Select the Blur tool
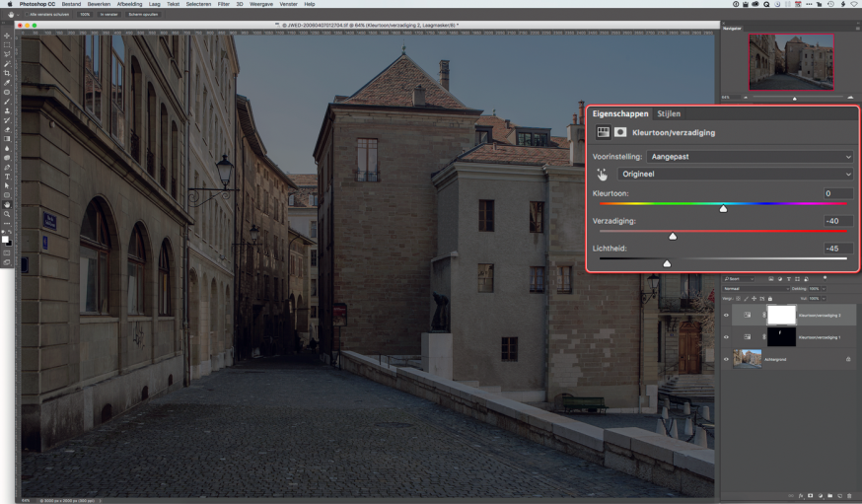The image size is (862, 504). click(x=7, y=148)
